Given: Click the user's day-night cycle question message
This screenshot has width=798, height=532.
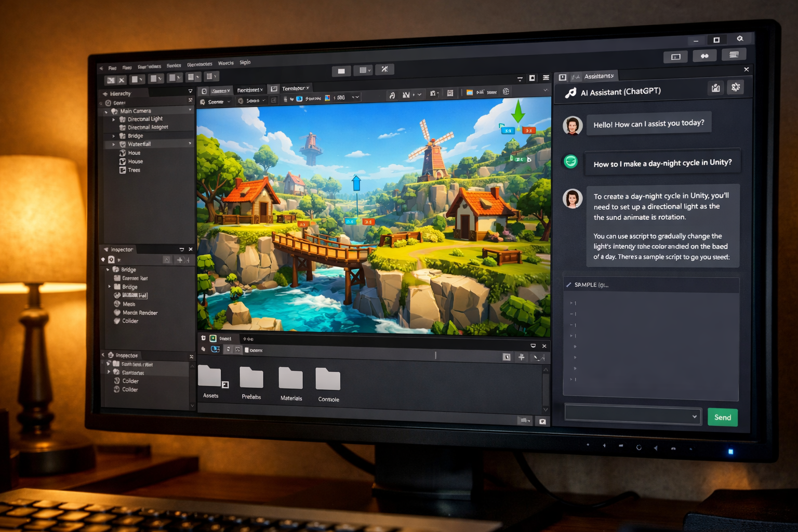Looking at the screenshot, I should 662,163.
